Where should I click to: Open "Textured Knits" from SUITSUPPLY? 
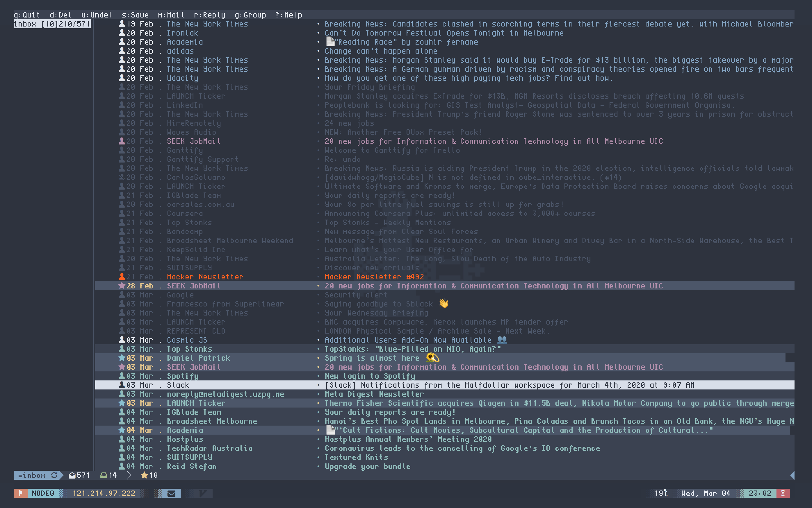pos(445,457)
